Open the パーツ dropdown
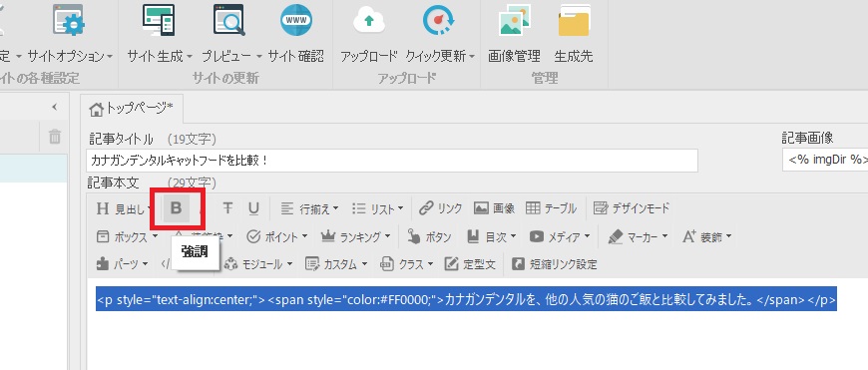The width and height of the screenshot is (868, 370). [122, 264]
